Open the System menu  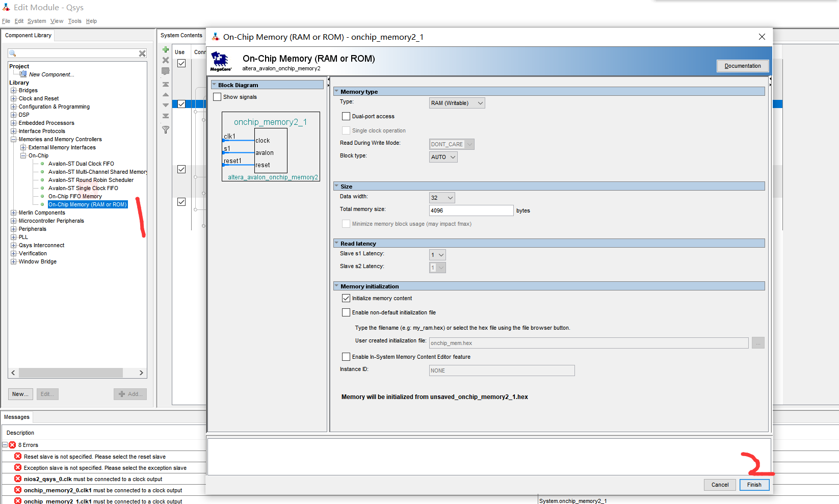pos(37,21)
